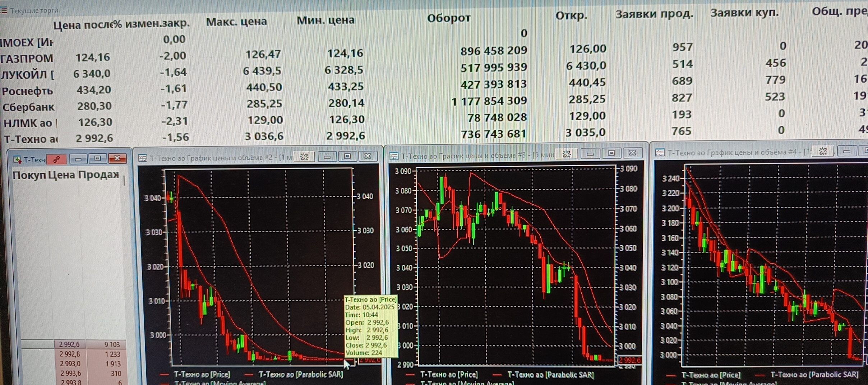Minimize the chart #4 window
The image size is (868, 385).
(x=847, y=151)
